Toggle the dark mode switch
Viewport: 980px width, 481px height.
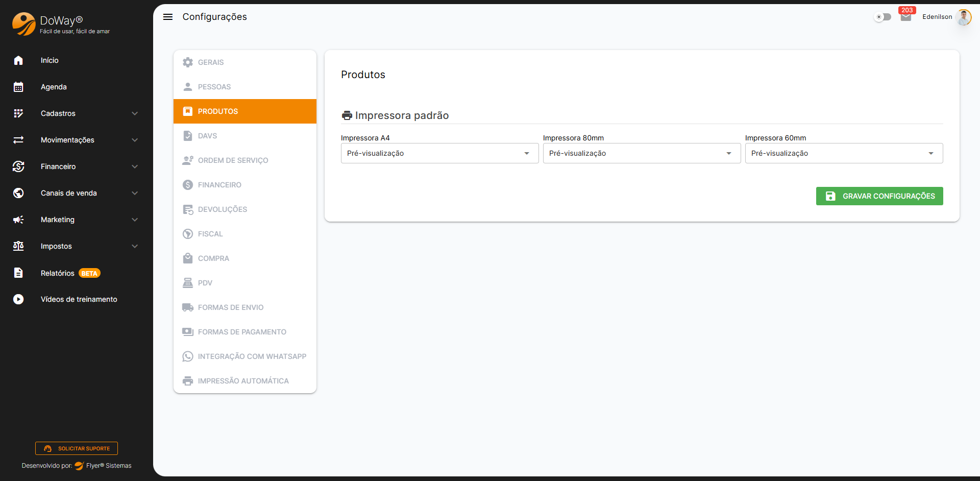(883, 17)
